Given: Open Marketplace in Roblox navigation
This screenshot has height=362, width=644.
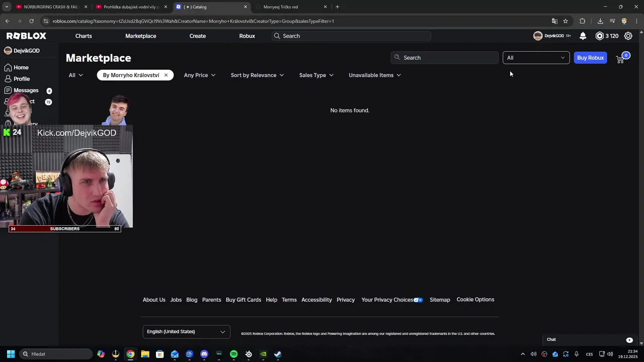Looking at the screenshot, I should (x=141, y=36).
